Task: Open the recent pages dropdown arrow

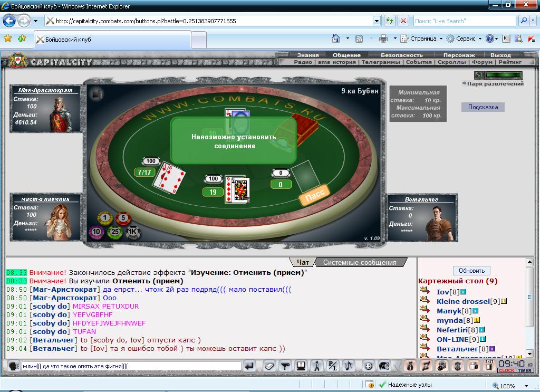Action: pyautogui.click(x=35, y=21)
